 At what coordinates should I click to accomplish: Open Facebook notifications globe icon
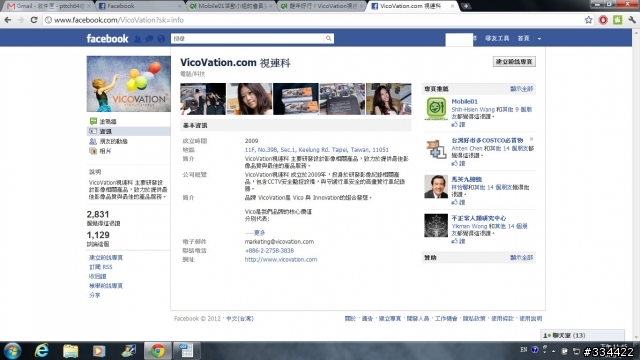pyautogui.click(x=161, y=38)
